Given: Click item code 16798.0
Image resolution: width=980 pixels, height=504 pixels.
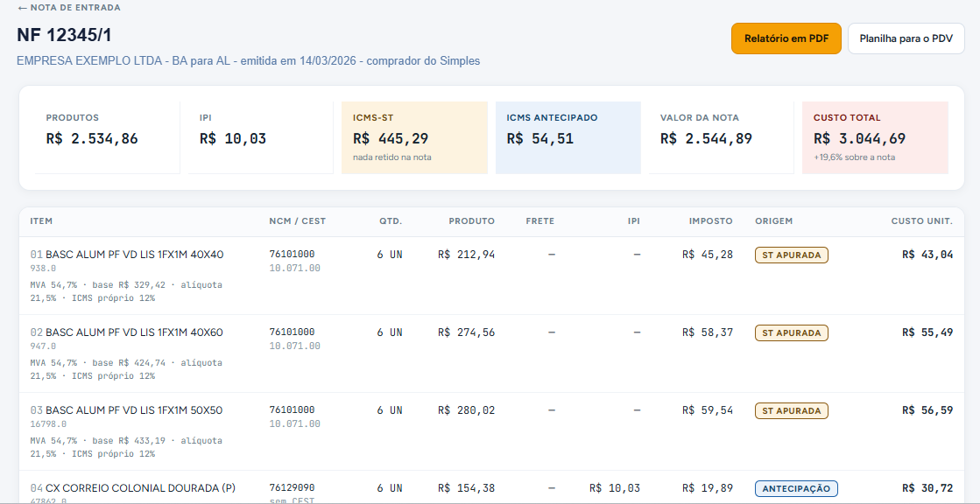Looking at the screenshot, I should coord(48,424).
